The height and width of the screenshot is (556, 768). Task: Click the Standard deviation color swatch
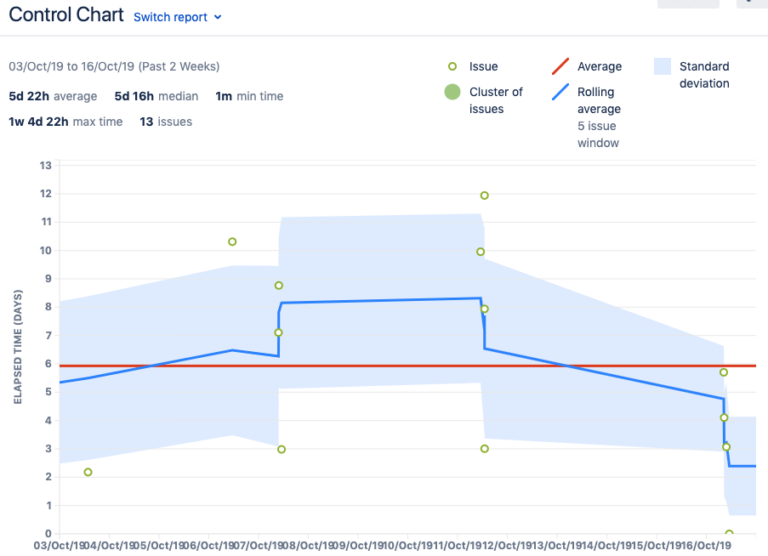click(x=662, y=67)
